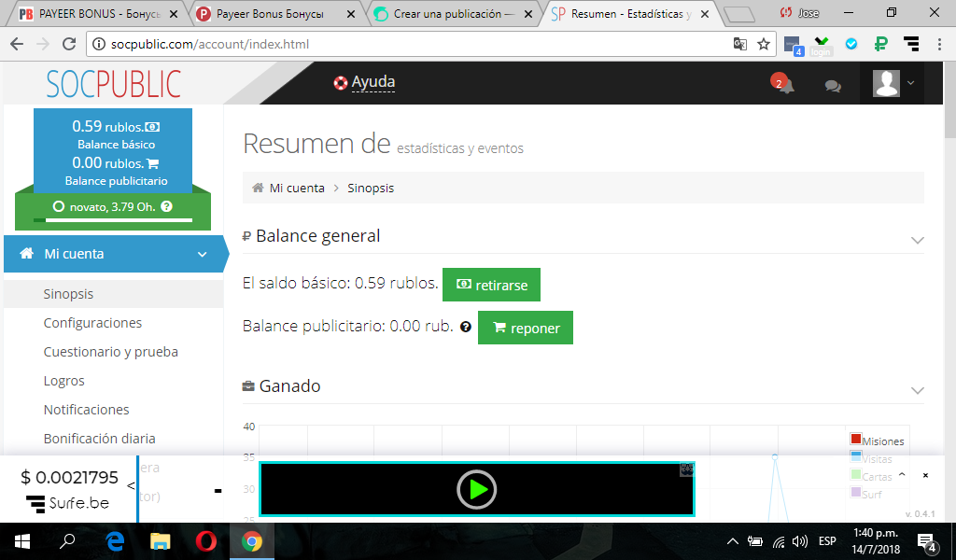Open the Payeer green P extension

point(880,44)
